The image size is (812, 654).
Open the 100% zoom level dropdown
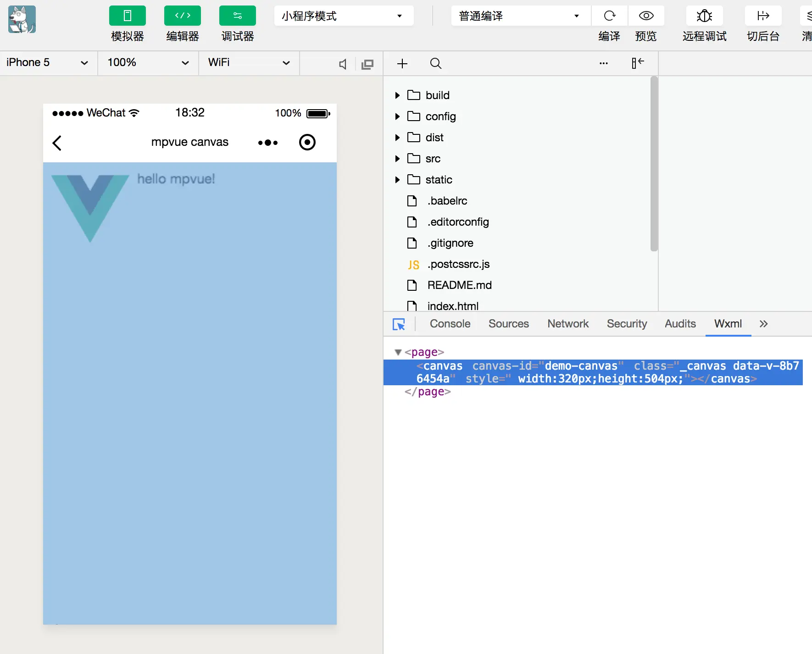coord(148,63)
